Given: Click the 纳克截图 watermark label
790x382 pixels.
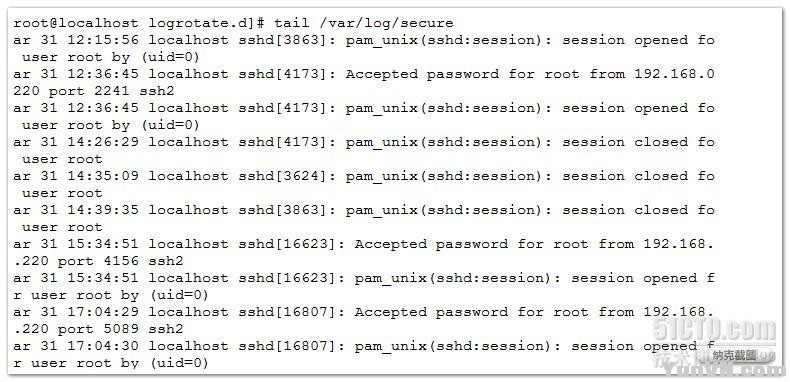Looking at the screenshot, I should (734, 356).
